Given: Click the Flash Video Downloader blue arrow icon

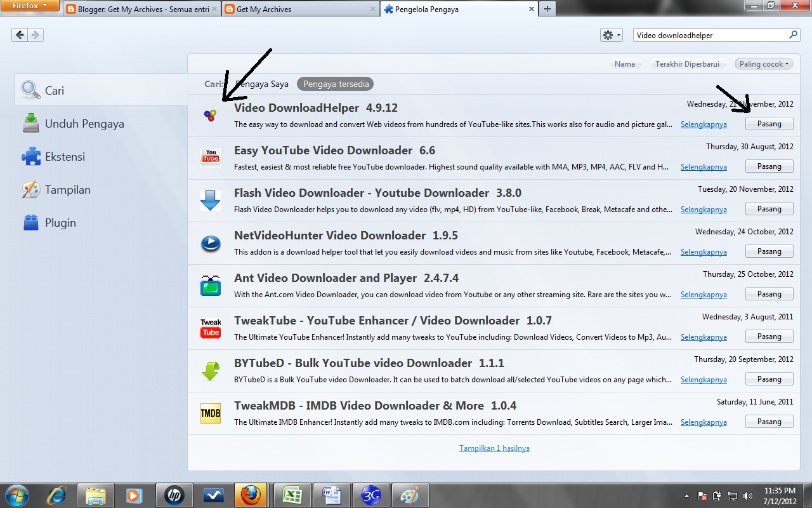Looking at the screenshot, I should [x=211, y=201].
